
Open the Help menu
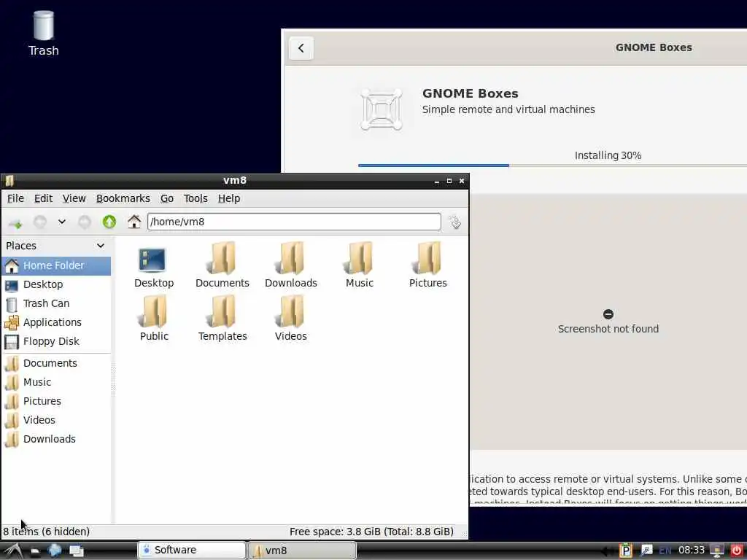(x=229, y=198)
